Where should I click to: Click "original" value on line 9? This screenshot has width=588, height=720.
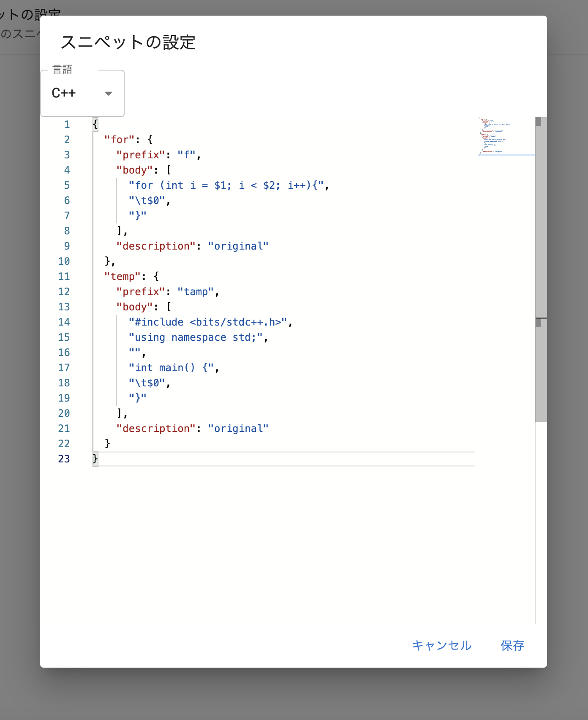tap(238, 246)
